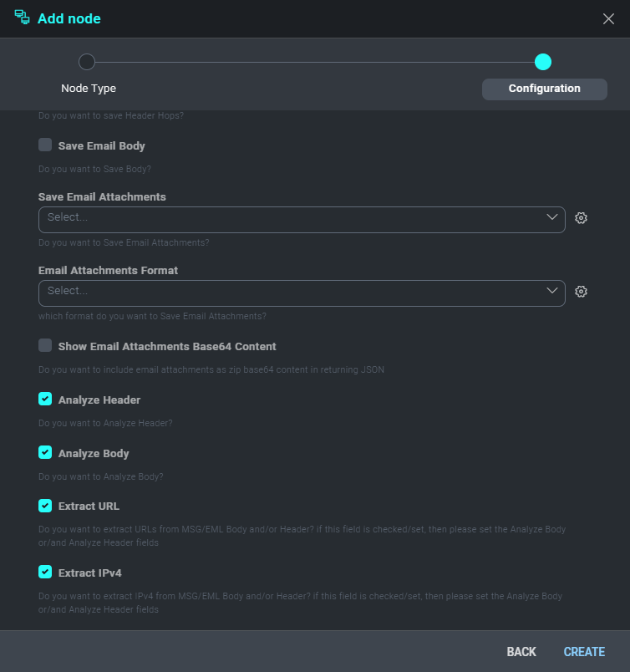Screen dimensions: 630x672
Task: Close the Add node dialog
Action: (608, 18)
